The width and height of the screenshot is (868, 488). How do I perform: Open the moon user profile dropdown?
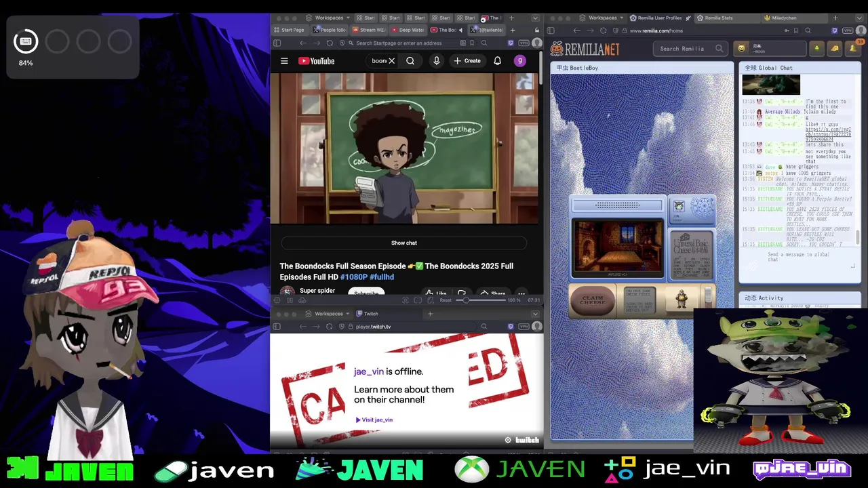(x=771, y=48)
